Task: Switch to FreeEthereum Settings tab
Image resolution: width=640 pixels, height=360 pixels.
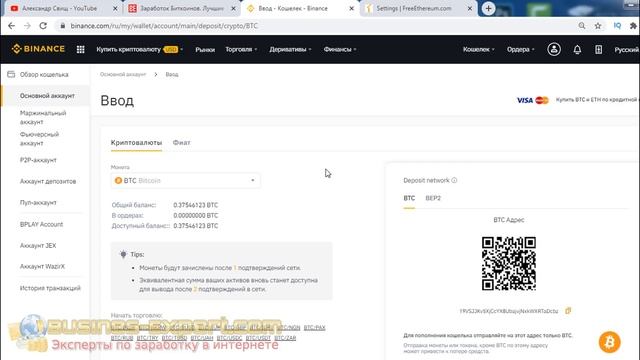Action: [414, 8]
